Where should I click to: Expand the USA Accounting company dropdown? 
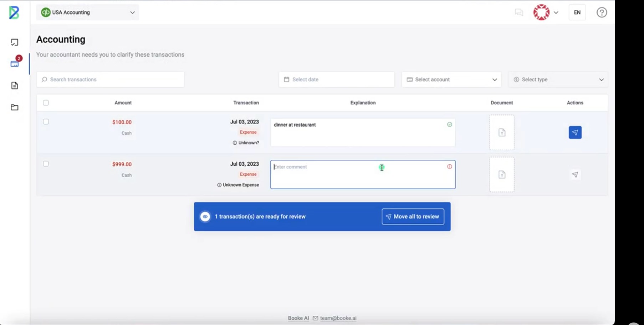88,12
